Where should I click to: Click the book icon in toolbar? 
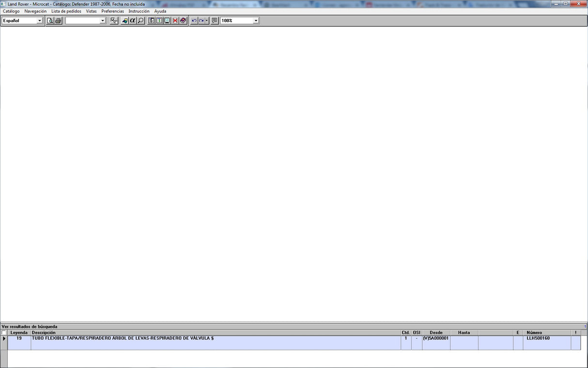pos(183,21)
